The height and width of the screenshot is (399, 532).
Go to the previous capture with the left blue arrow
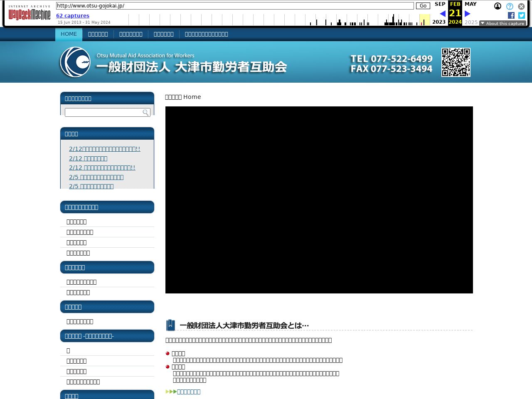pos(443,14)
